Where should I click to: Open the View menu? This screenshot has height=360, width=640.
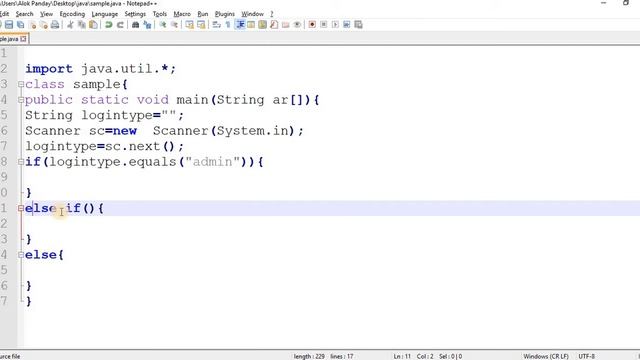[47, 14]
